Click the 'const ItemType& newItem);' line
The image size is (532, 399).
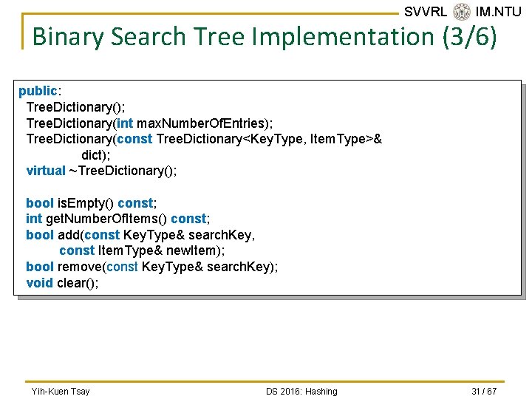click(x=142, y=250)
